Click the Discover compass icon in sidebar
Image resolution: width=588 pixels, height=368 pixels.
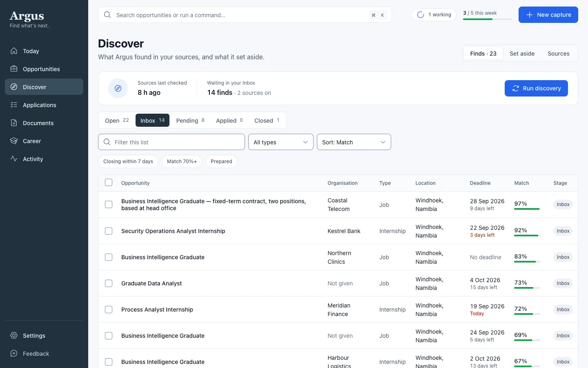(x=14, y=87)
